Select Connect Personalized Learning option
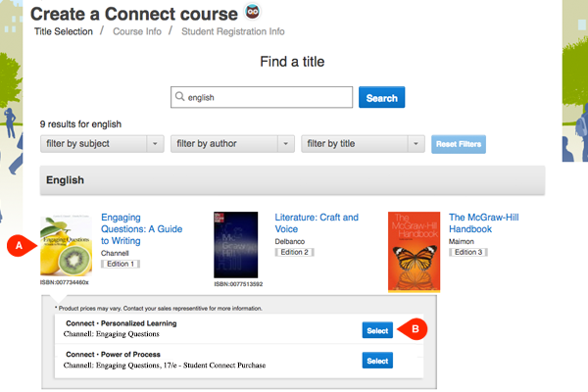The height and width of the screenshot is (392, 588). [376, 329]
